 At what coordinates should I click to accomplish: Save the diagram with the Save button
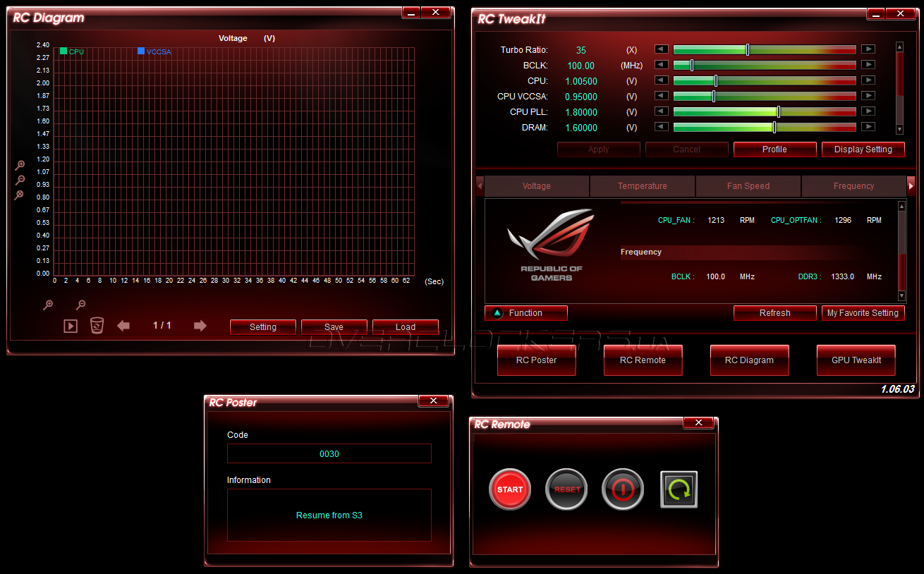point(334,327)
